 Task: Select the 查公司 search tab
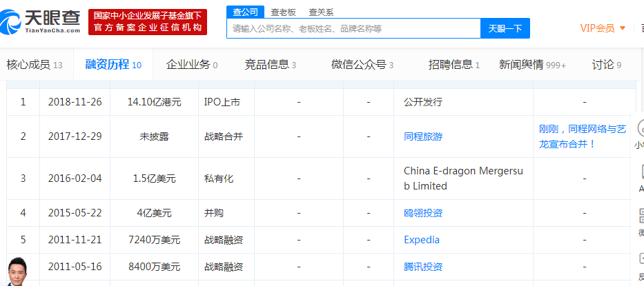245,12
